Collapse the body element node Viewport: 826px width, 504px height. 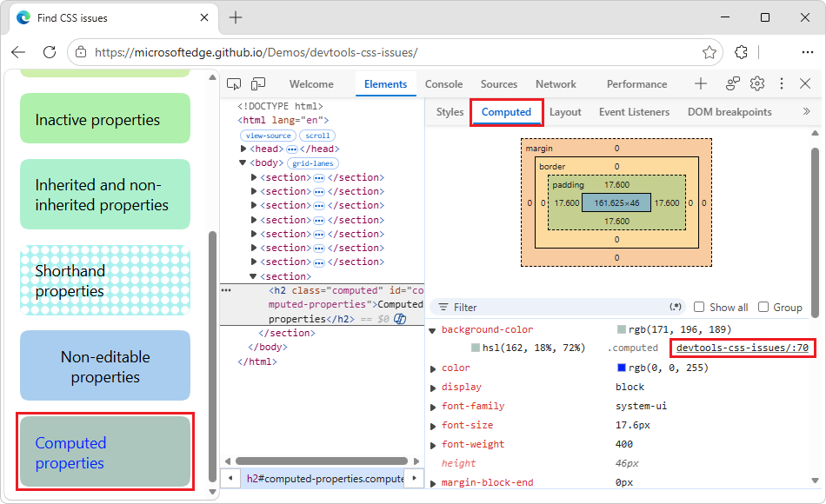[243, 162]
